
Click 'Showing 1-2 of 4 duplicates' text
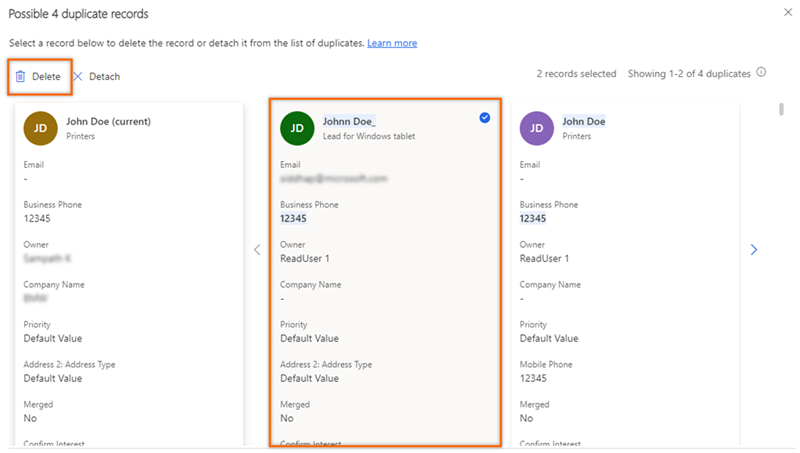[x=689, y=73]
